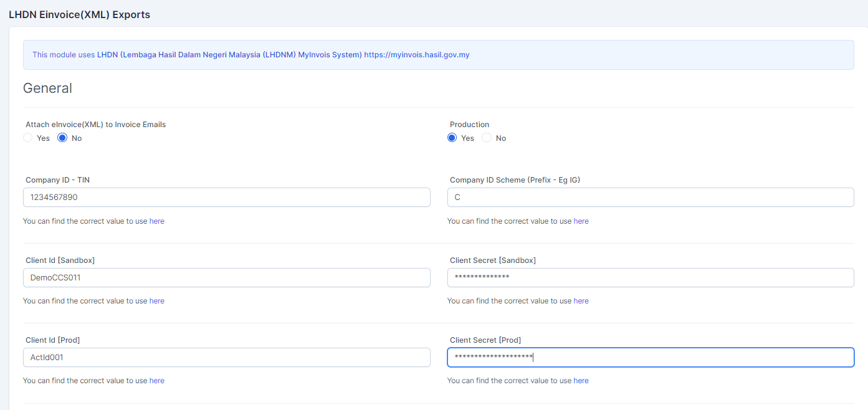
Task: Click the General section heading
Action: tap(47, 88)
